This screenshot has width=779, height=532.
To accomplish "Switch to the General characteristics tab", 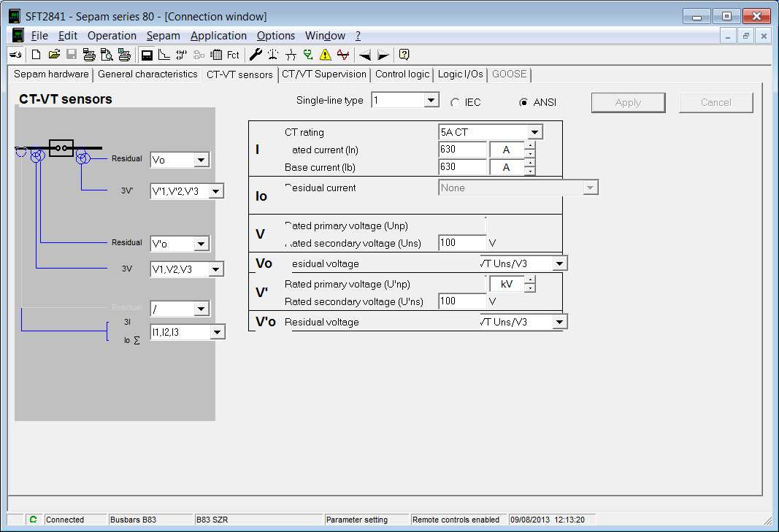I will [147, 74].
